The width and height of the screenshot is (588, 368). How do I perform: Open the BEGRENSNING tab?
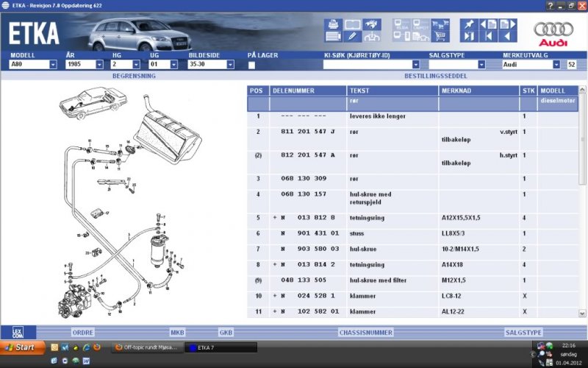[134, 76]
